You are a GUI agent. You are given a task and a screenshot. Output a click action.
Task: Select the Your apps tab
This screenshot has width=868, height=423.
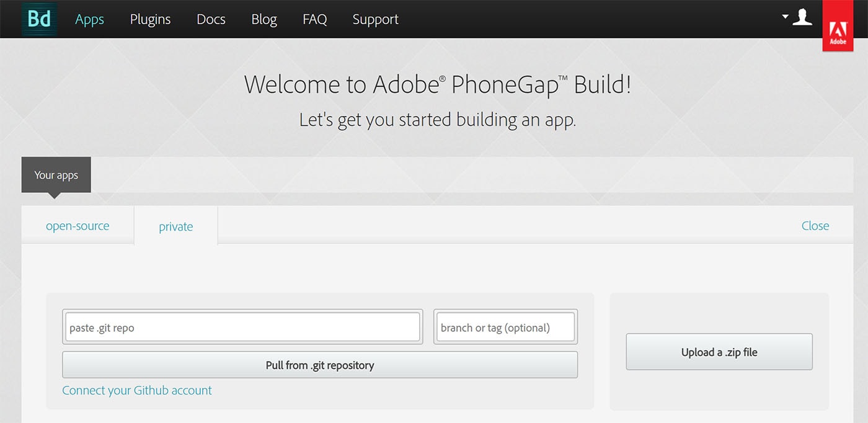coord(56,175)
